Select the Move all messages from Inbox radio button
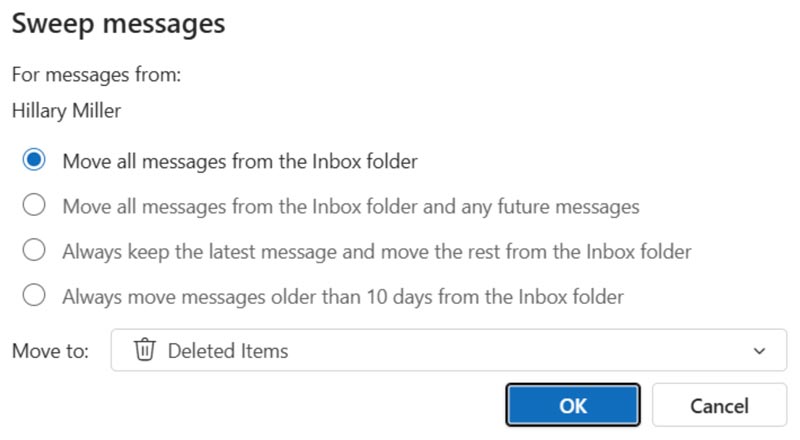The width and height of the screenshot is (800, 440). [34, 160]
